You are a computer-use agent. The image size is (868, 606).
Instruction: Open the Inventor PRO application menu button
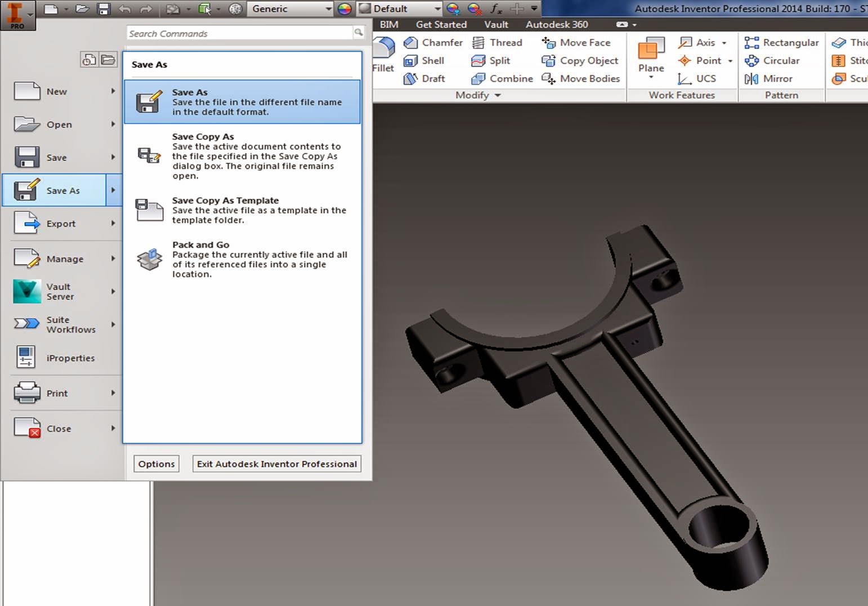17,15
